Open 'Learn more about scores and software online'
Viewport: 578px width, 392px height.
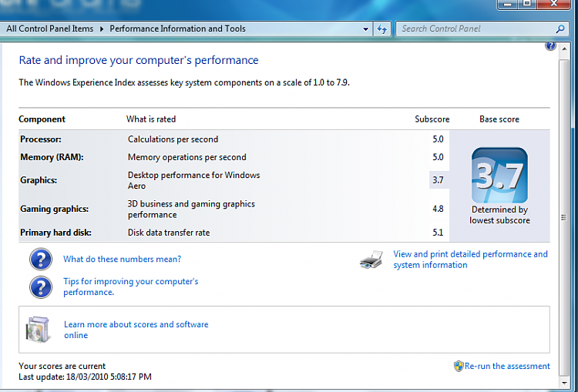pyautogui.click(x=136, y=330)
